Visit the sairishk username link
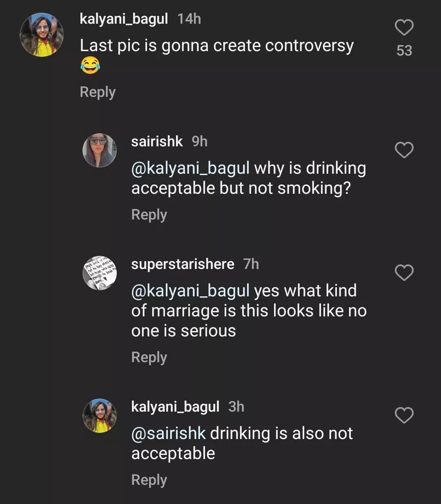The image size is (441, 504). pos(157,141)
